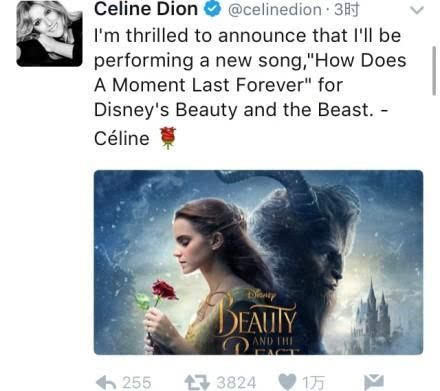Click the red rose in the poster
The width and height of the screenshot is (440, 391).
coord(163,290)
